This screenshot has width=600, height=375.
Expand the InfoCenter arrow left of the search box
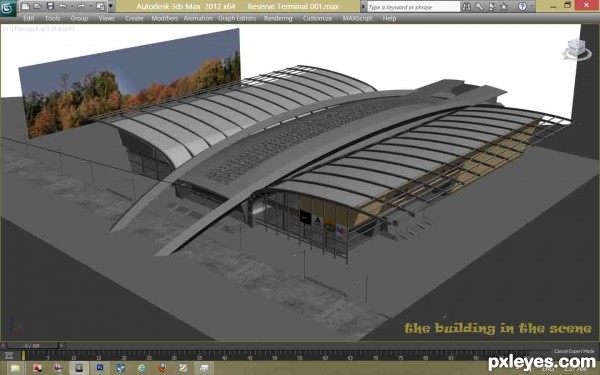click(363, 7)
